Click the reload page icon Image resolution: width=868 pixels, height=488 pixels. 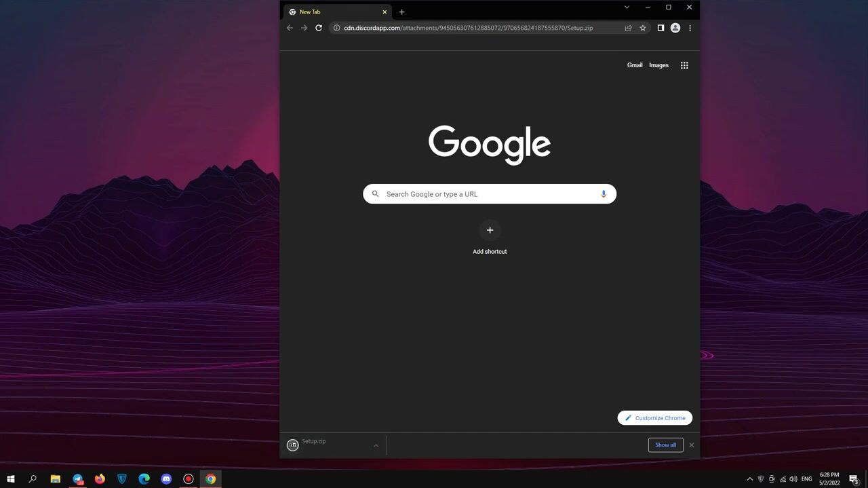click(319, 28)
